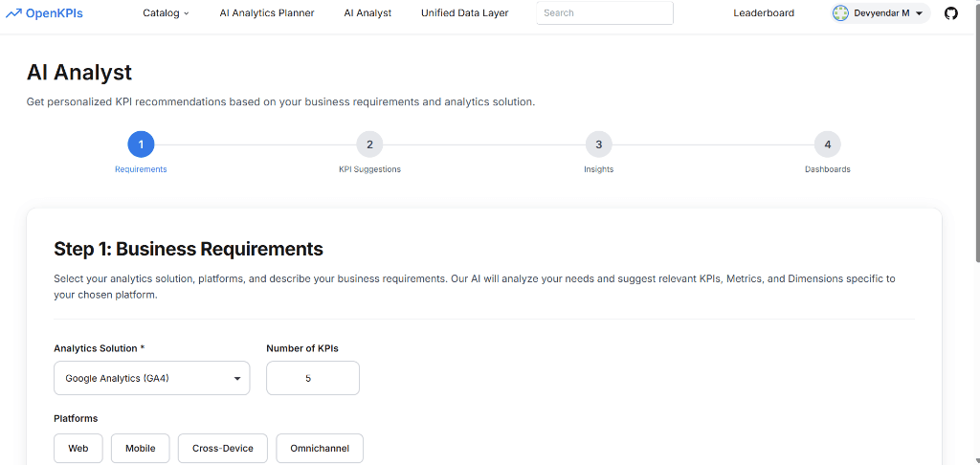Toggle the Mobile platform option
The height and width of the screenshot is (465, 980).
click(140, 448)
